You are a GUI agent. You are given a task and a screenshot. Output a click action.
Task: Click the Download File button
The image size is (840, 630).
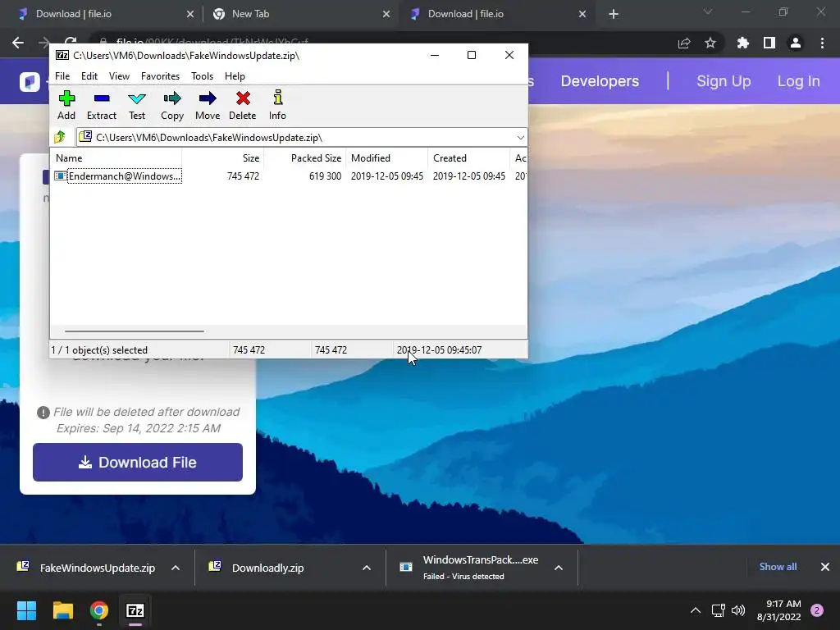tap(138, 462)
